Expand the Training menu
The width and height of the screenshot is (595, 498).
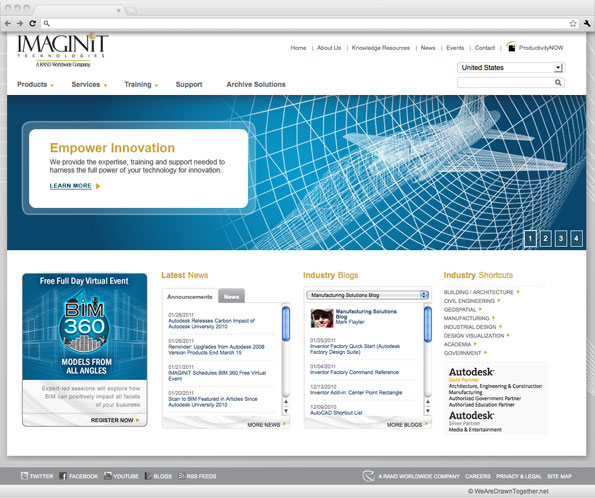[141, 84]
